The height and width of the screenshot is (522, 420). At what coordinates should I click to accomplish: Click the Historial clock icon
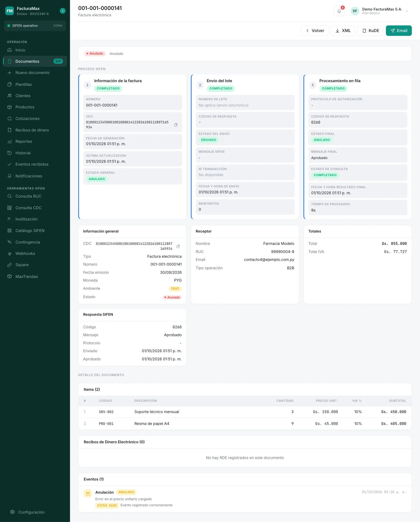[x=9, y=153]
